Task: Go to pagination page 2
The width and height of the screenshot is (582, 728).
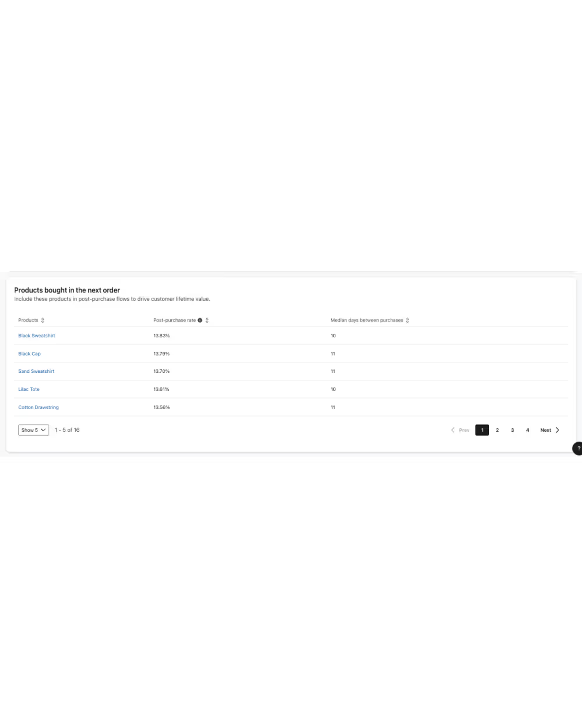Action: coord(497,430)
